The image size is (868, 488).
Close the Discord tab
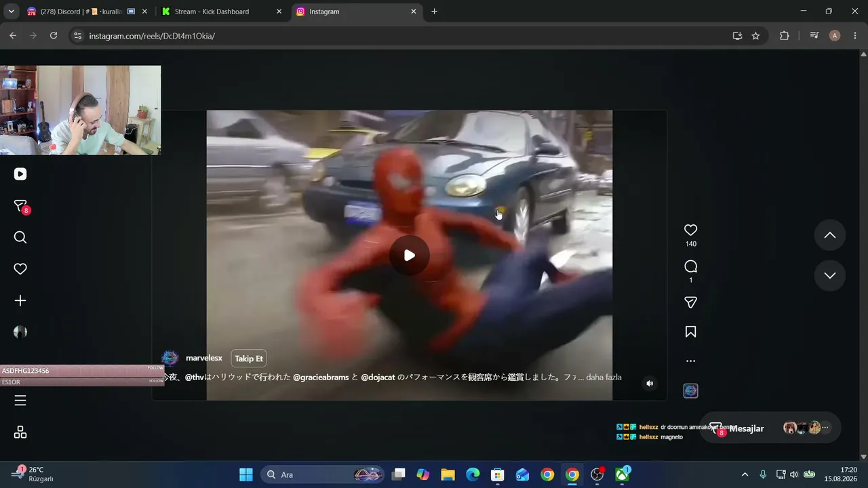pos(145,12)
